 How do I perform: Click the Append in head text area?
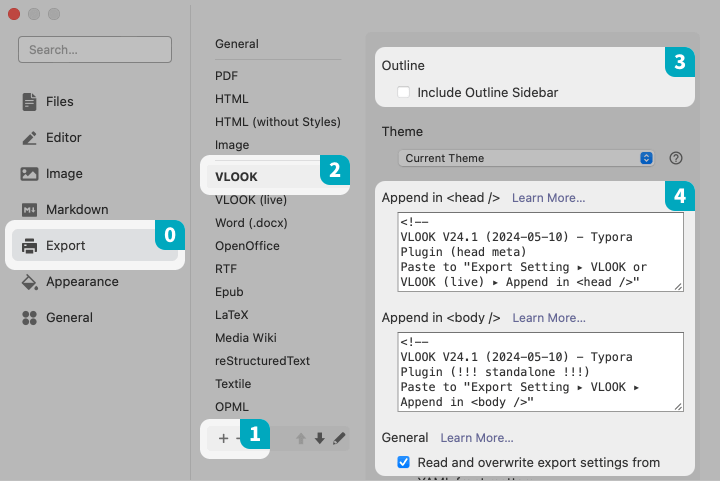(540, 252)
